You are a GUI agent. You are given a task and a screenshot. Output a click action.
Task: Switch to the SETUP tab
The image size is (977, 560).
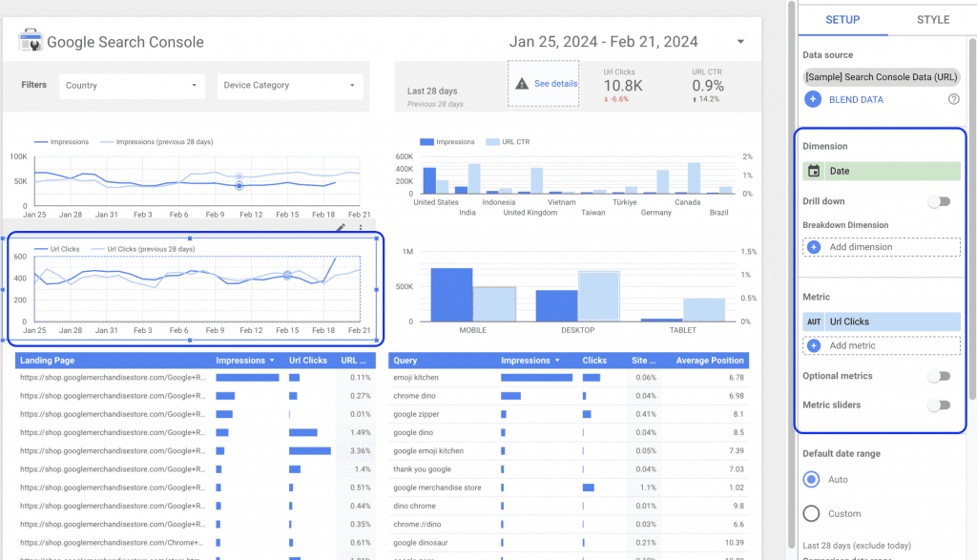pyautogui.click(x=842, y=20)
